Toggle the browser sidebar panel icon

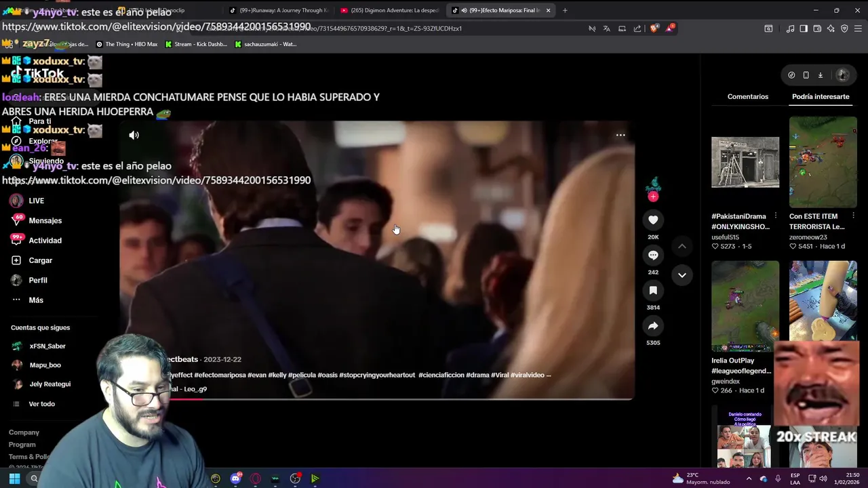804,28
